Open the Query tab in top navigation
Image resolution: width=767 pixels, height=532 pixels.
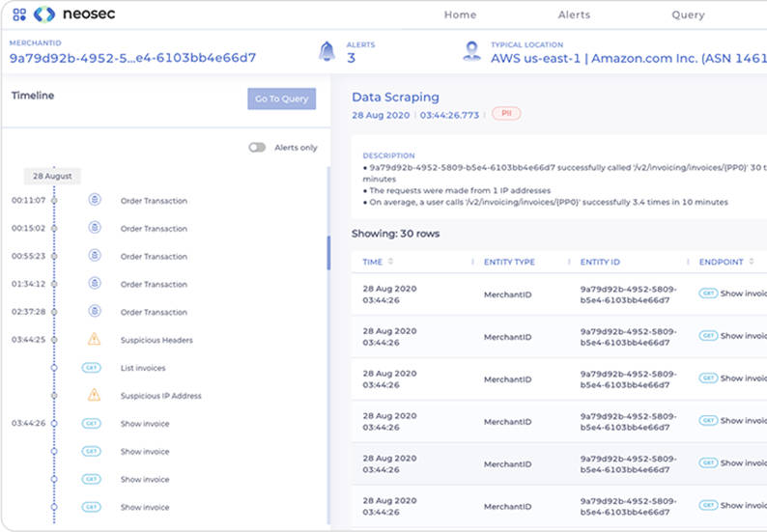click(x=688, y=15)
